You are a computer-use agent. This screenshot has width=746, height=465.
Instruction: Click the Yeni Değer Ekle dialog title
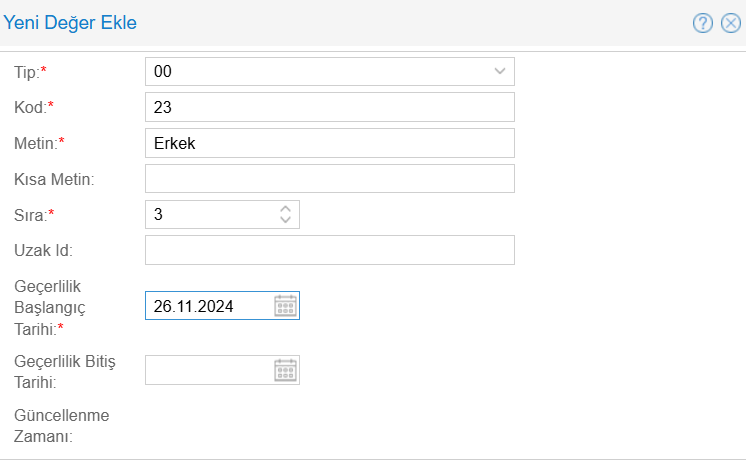pyautogui.click(x=71, y=22)
